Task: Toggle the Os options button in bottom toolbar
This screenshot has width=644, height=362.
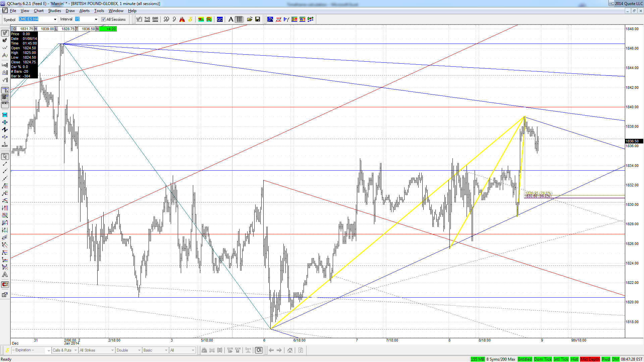Action: coord(259,350)
